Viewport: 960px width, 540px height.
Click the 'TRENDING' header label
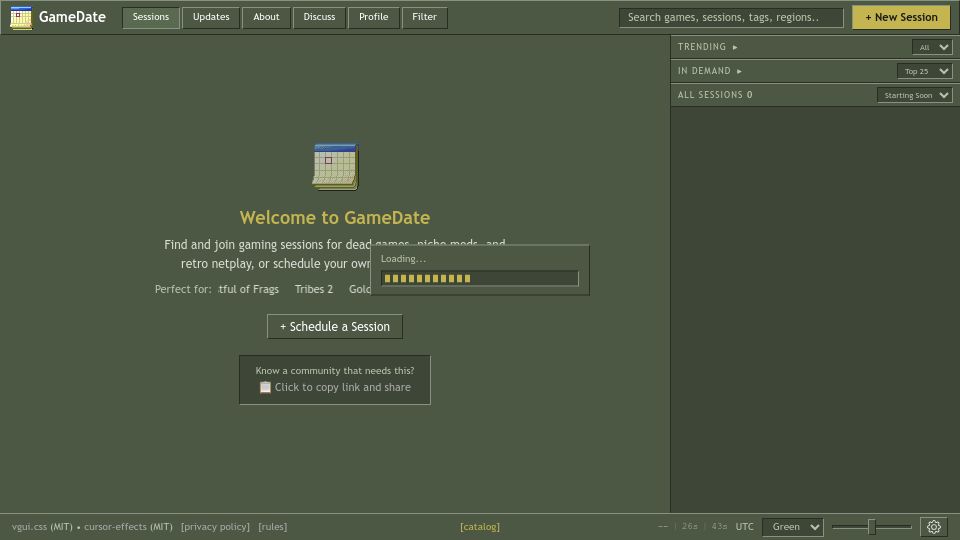point(702,47)
